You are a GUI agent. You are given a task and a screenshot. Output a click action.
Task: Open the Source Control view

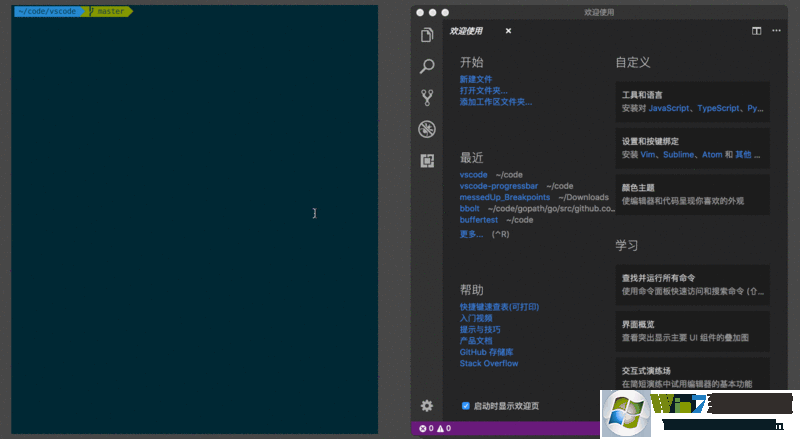tap(427, 97)
